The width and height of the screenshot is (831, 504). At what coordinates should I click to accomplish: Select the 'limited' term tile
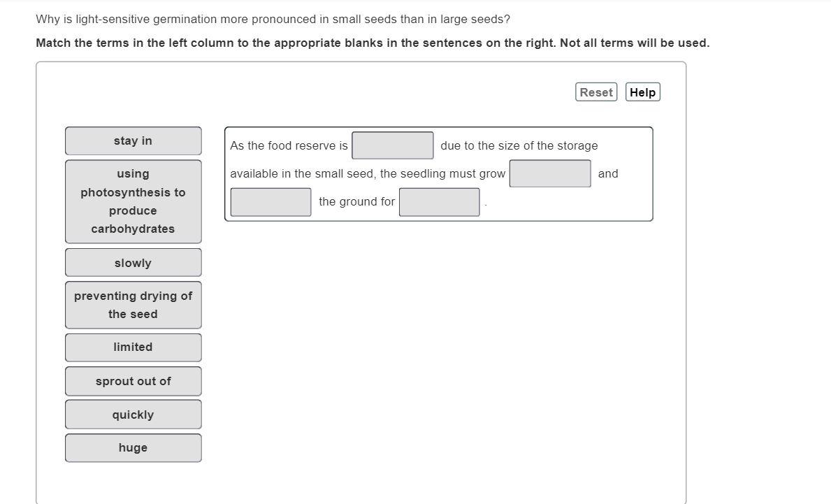click(x=133, y=347)
